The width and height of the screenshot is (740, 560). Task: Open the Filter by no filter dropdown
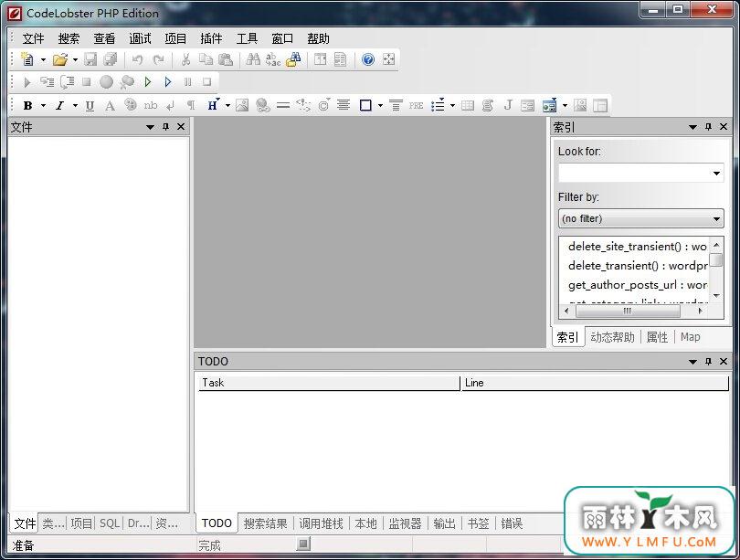pos(640,218)
